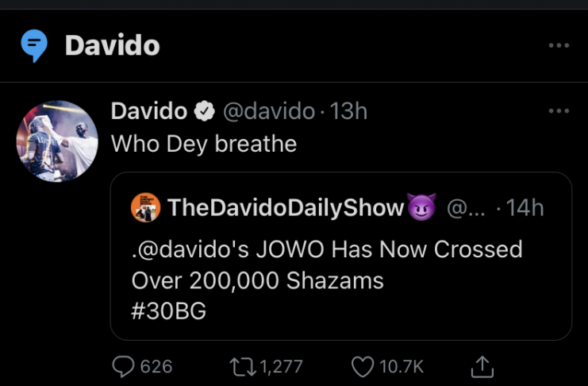Open the reply icon on Davido's tweet
The height and width of the screenshot is (386, 588).
[x=125, y=366]
